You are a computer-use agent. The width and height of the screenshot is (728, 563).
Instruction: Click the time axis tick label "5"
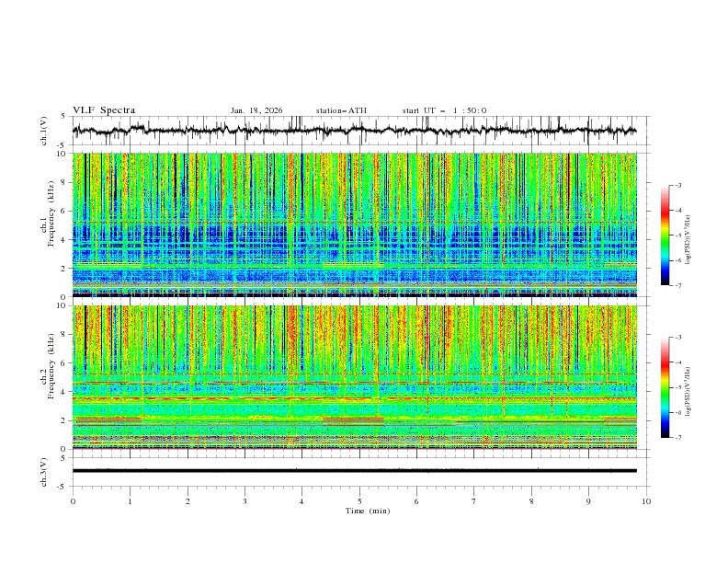click(x=359, y=501)
